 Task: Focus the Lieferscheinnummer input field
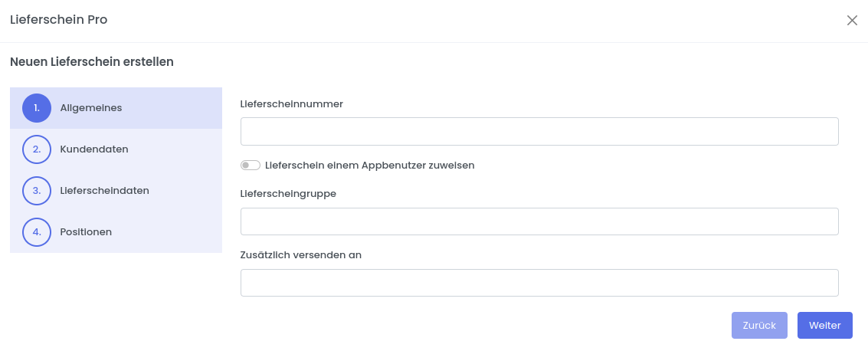(x=539, y=132)
